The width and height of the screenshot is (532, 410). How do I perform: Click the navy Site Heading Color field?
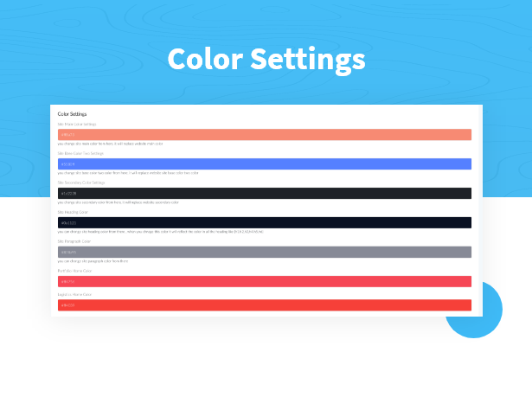(265, 222)
